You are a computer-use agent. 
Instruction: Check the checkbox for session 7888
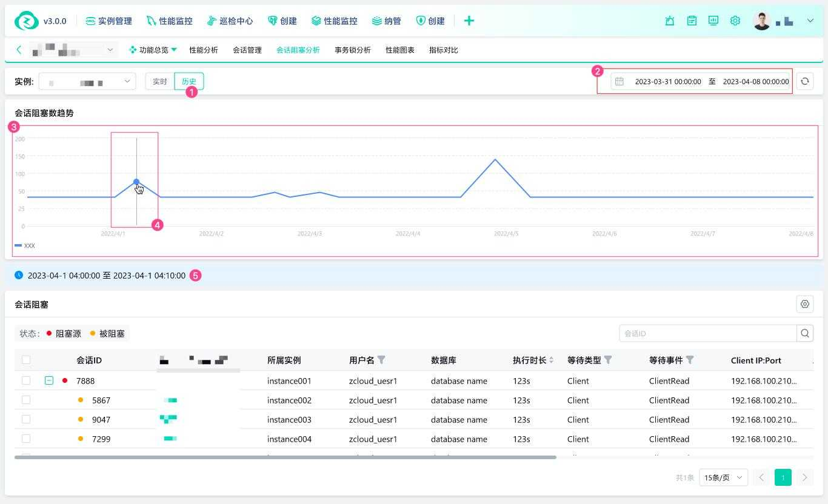click(26, 380)
